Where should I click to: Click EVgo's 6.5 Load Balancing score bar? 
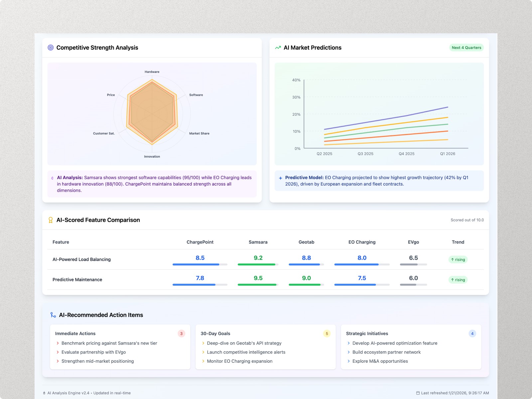413,264
